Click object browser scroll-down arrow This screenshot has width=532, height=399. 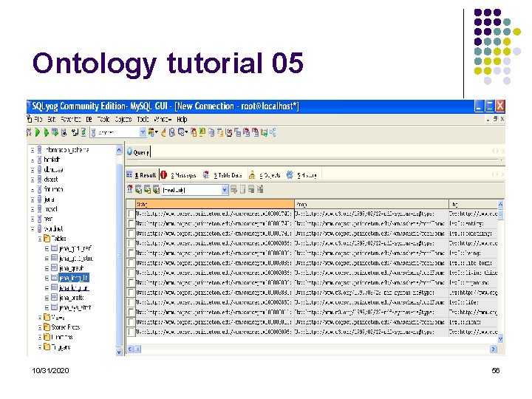[x=119, y=352]
